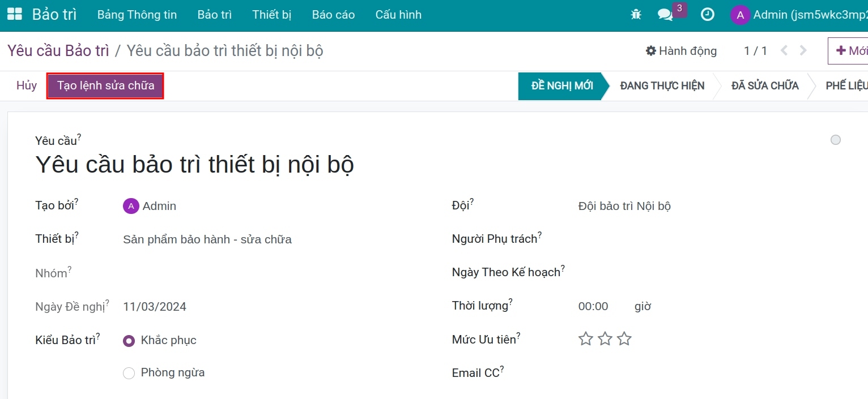Click the debug bug icon
The height and width of the screenshot is (399, 868).
point(636,15)
